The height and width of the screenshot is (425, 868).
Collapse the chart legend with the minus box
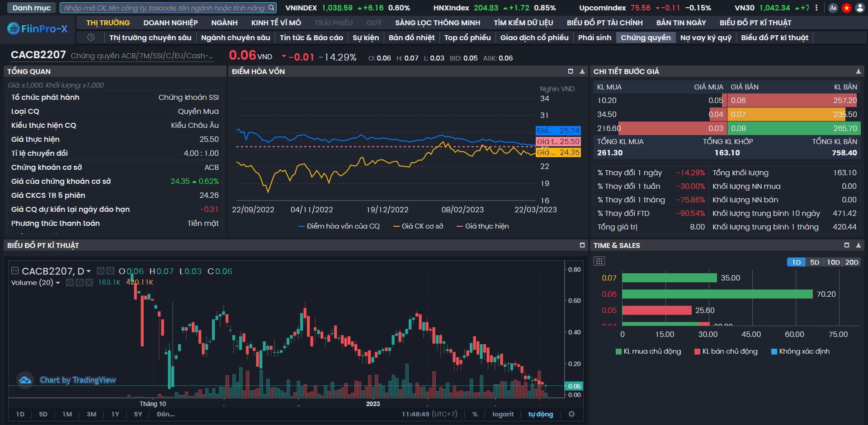(x=14, y=271)
